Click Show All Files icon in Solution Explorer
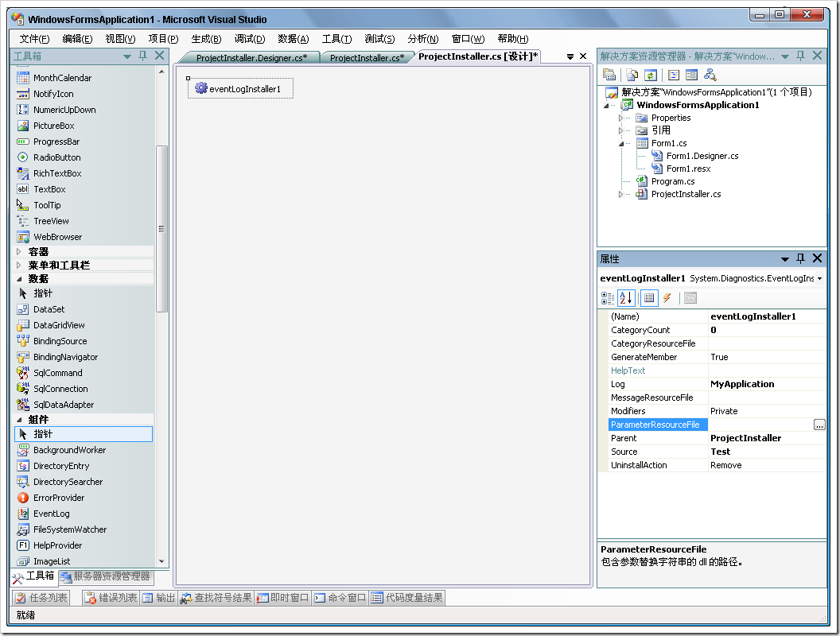 (632, 75)
